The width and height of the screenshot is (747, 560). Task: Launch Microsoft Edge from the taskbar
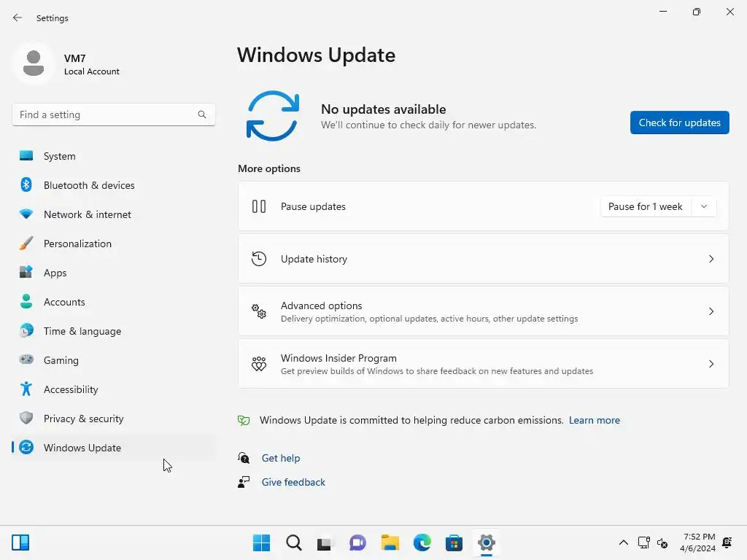[422, 542]
